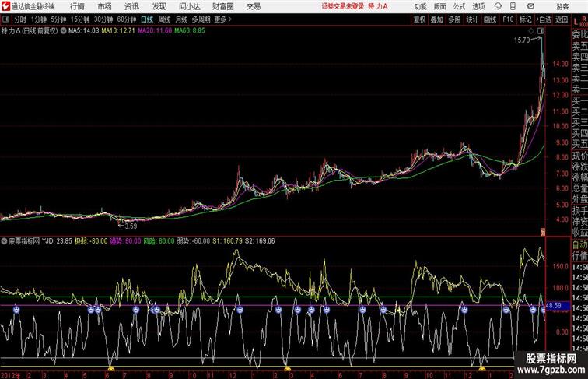Select the 周线 weekly tab
This screenshot has height=379, width=588.
[164, 19]
